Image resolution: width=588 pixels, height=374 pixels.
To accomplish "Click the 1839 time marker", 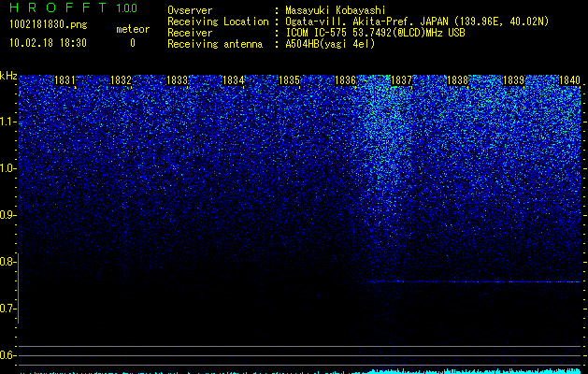I will pyautogui.click(x=513, y=80).
